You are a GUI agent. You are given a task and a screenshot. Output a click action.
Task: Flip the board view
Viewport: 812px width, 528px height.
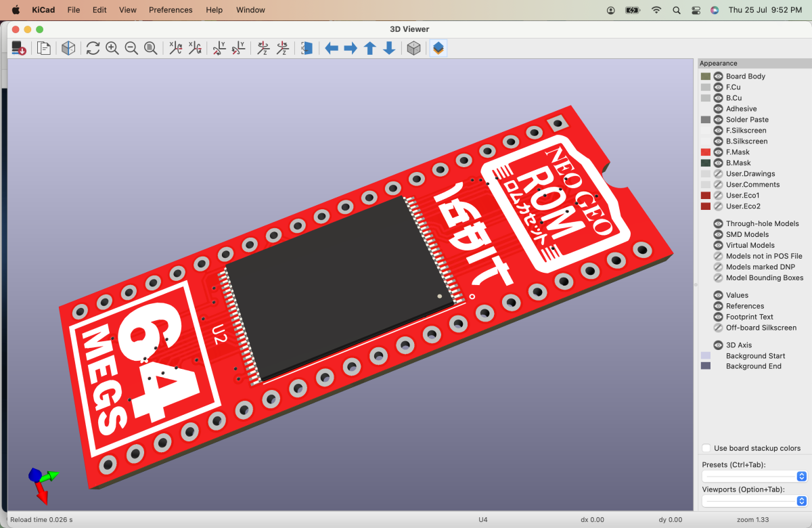click(307, 48)
